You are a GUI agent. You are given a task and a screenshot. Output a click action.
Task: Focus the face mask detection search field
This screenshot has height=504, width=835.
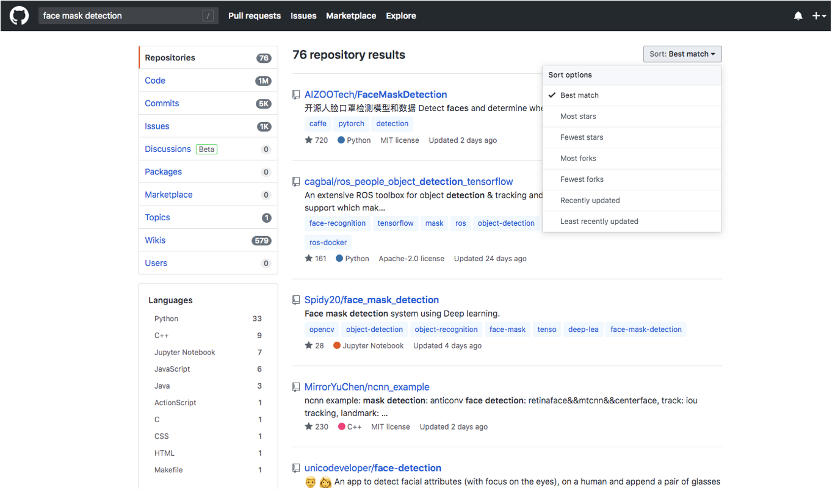[x=128, y=16]
